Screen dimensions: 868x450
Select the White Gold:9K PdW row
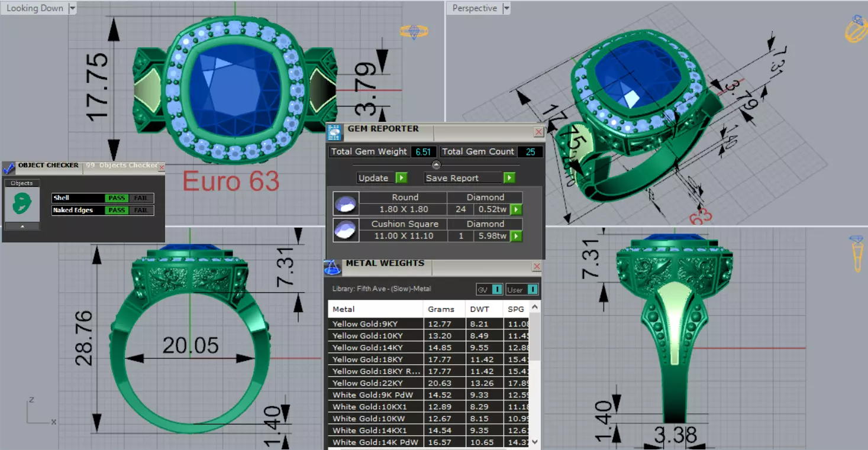(x=429, y=395)
